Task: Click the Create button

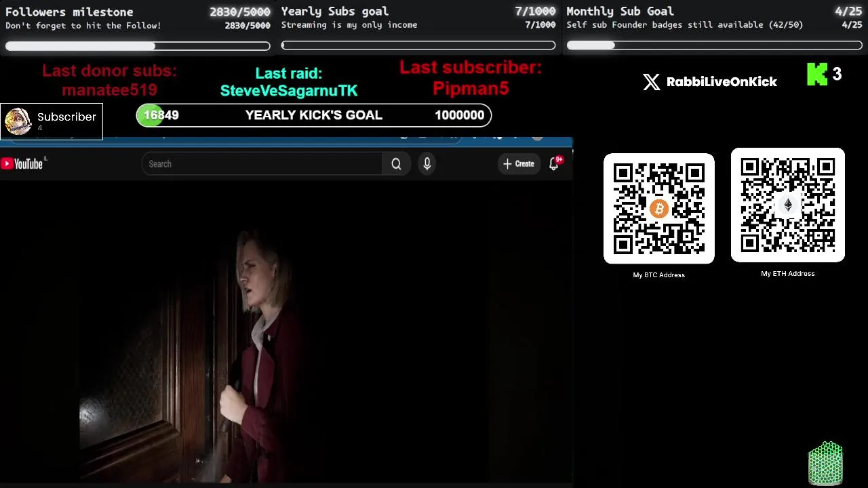Action: click(x=518, y=163)
